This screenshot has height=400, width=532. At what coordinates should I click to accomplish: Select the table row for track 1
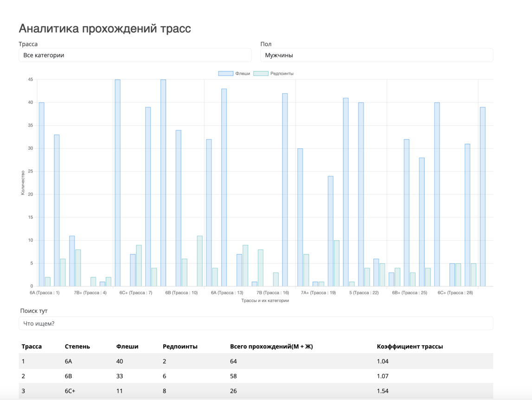pos(256,362)
